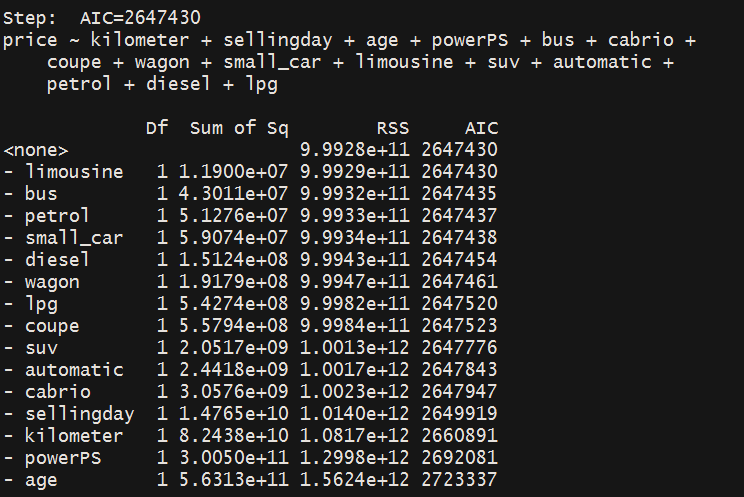Click the '- diesel' row label

pyautogui.click(x=47, y=260)
